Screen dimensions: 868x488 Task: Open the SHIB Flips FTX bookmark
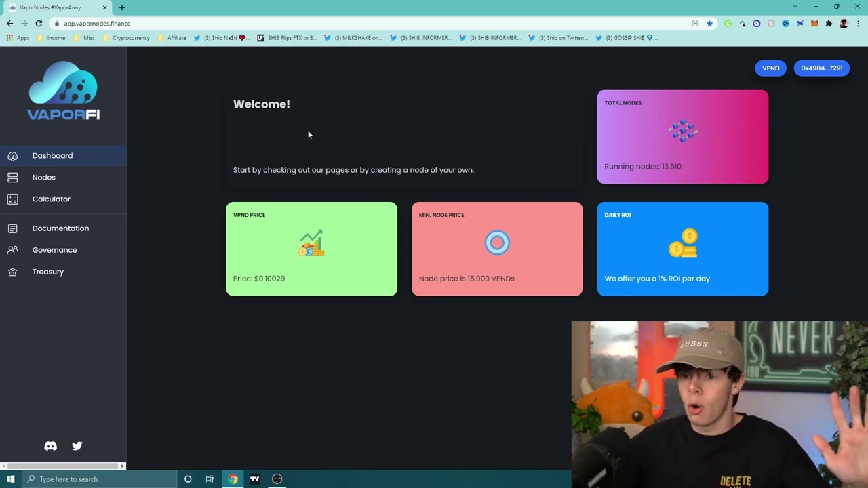click(287, 38)
